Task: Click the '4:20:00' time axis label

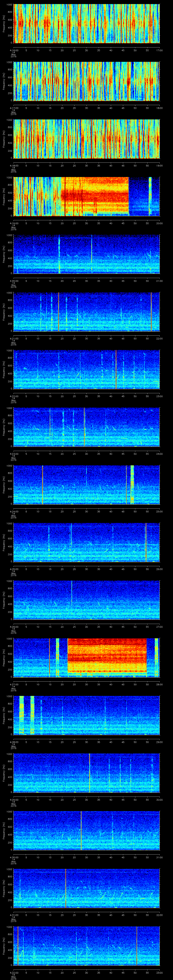Action: point(14,281)
